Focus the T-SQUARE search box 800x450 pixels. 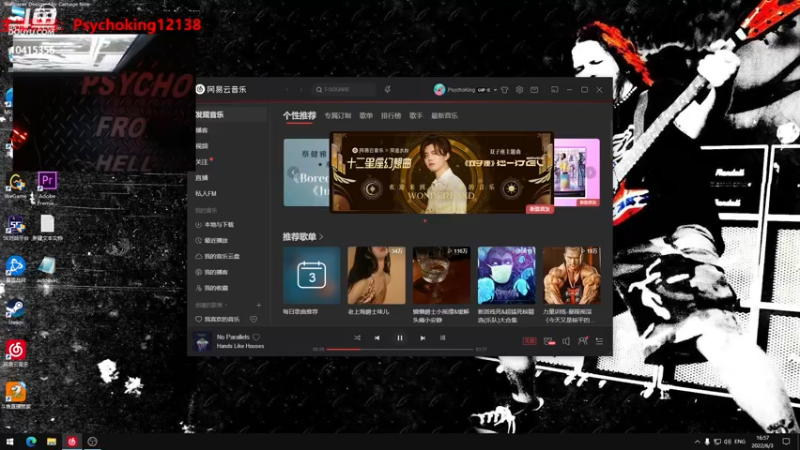coord(344,89)
